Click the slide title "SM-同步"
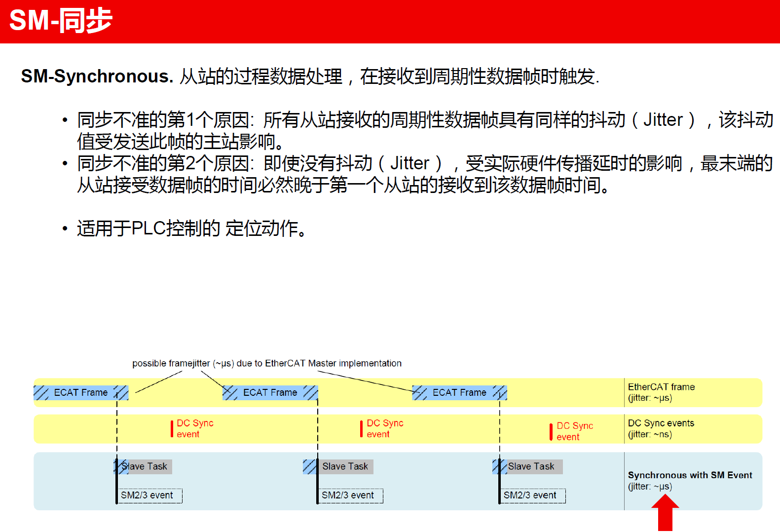 point(61,21)
